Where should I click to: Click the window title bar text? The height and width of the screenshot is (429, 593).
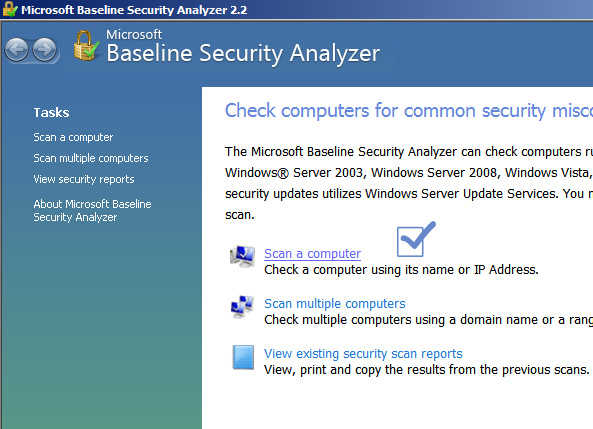[x=134, y=10]
